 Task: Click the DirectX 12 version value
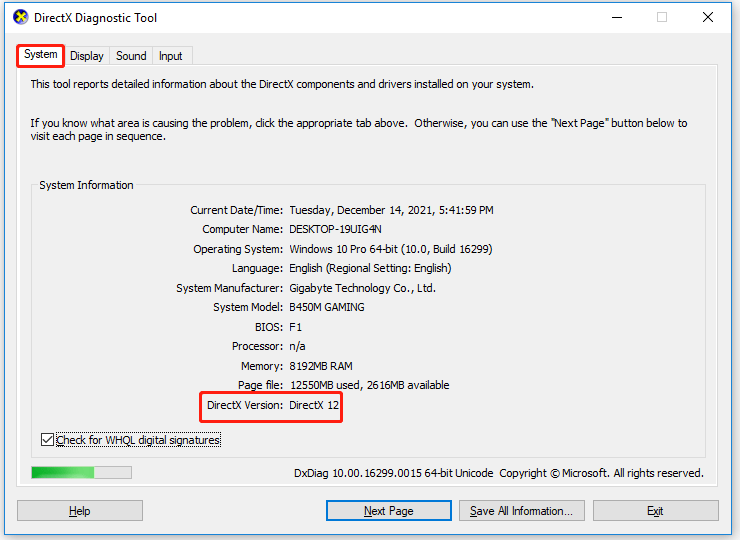click(314, 405)
